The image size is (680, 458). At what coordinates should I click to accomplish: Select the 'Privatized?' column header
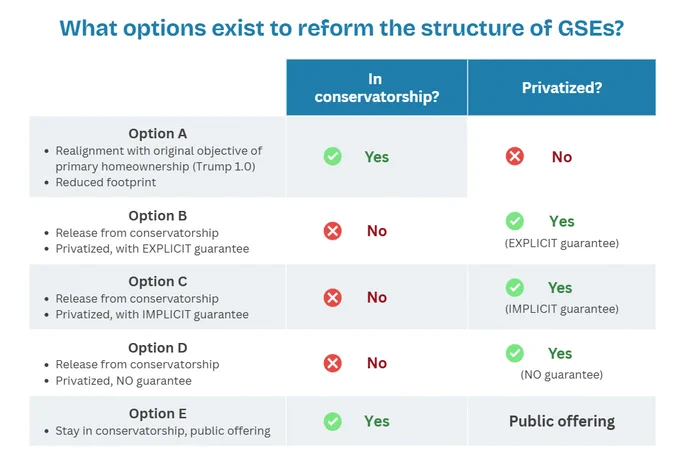point(562,88)
